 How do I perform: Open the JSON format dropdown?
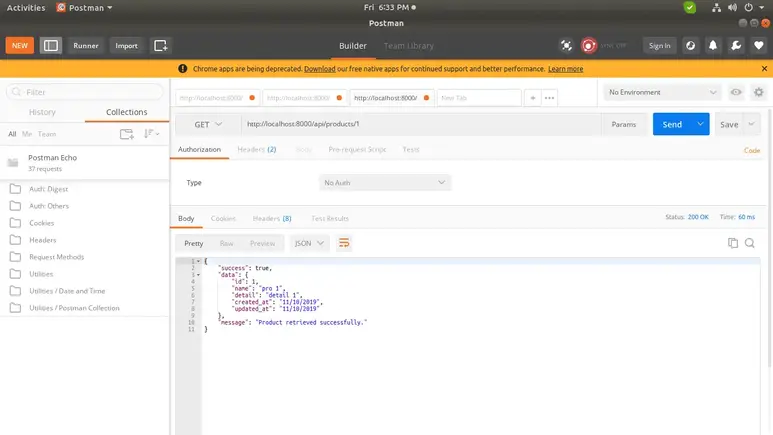pyautogui.click(x=310, y=243)
